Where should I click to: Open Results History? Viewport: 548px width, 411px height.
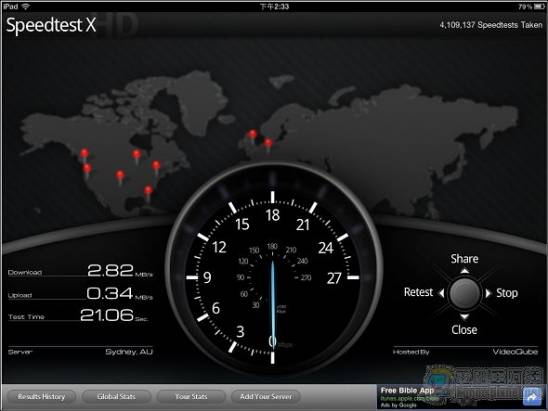tap(41, 397)
